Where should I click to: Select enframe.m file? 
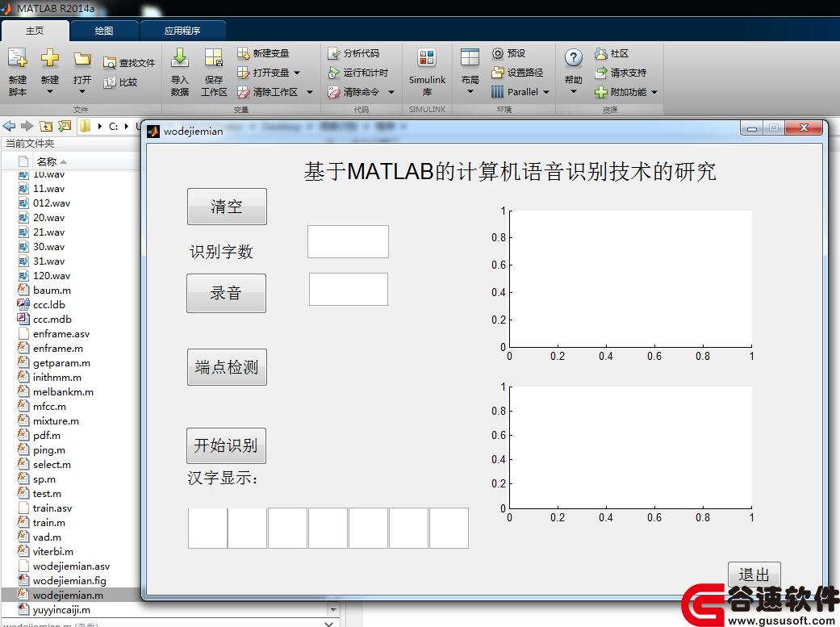tap(58, 349)
